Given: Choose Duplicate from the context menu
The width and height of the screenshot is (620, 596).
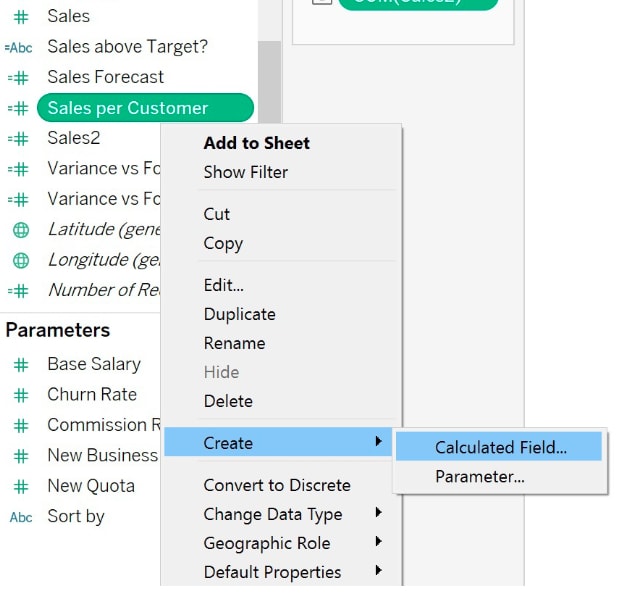Looking at the screenshot, I should (239, 314).
